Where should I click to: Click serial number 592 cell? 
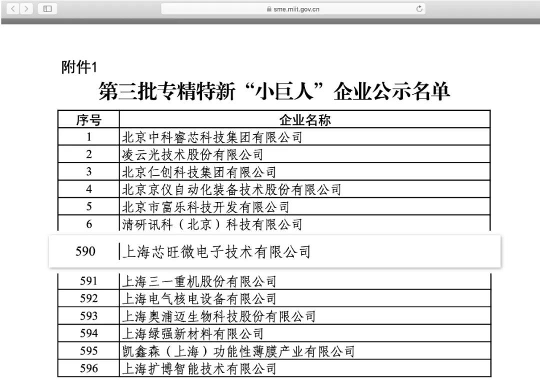click(x=89, y=299)
